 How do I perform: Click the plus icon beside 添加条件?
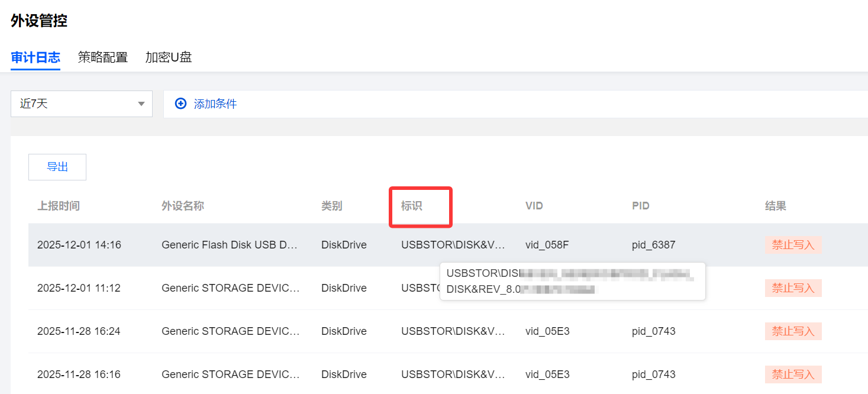181,104
